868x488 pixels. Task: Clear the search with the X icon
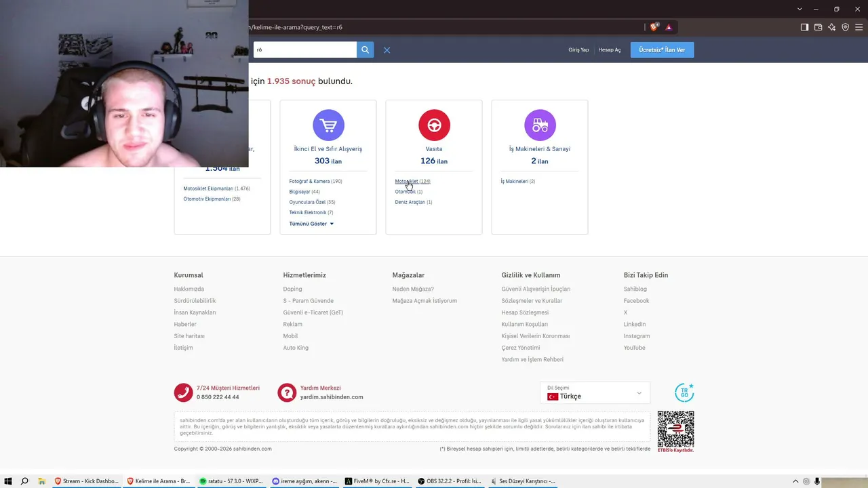tap(387, 50)
